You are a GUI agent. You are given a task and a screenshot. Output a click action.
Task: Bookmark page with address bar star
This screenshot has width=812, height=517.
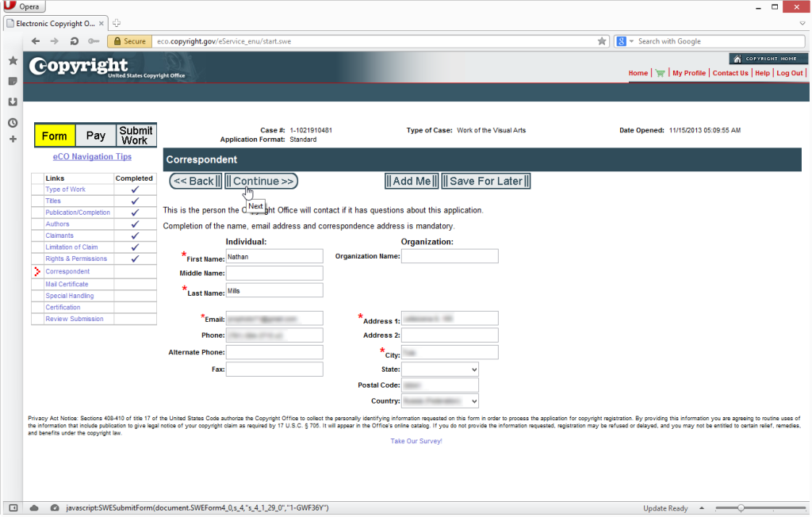tap(601, 41)
